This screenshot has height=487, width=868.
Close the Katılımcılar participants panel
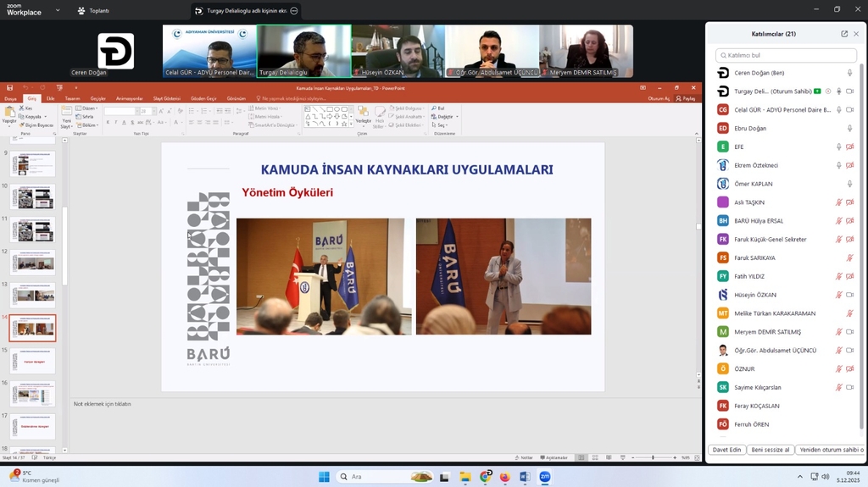856,34
